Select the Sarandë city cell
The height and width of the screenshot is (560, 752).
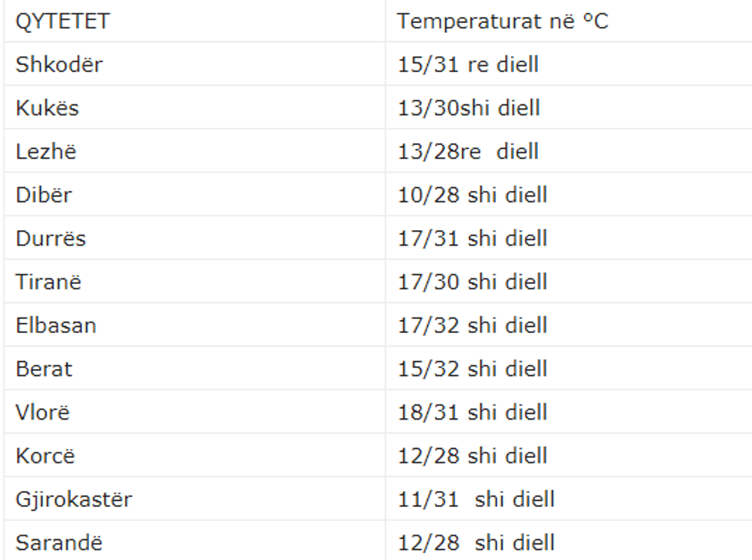59,544
